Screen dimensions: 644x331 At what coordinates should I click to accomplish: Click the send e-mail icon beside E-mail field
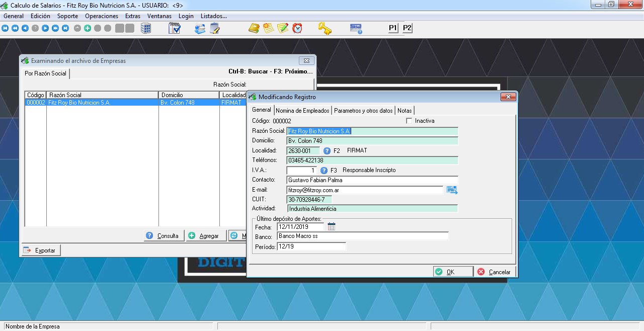[451, 190]
